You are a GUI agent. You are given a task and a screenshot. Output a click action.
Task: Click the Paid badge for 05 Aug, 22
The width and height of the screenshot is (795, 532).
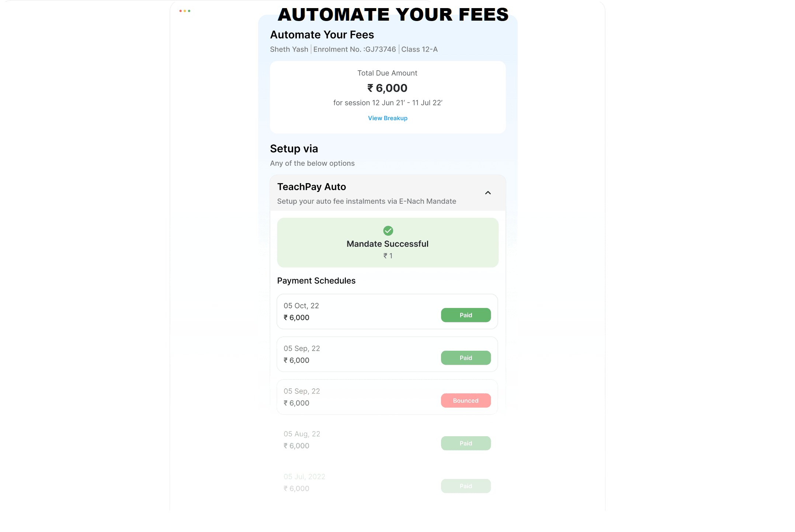pos(466,443)
